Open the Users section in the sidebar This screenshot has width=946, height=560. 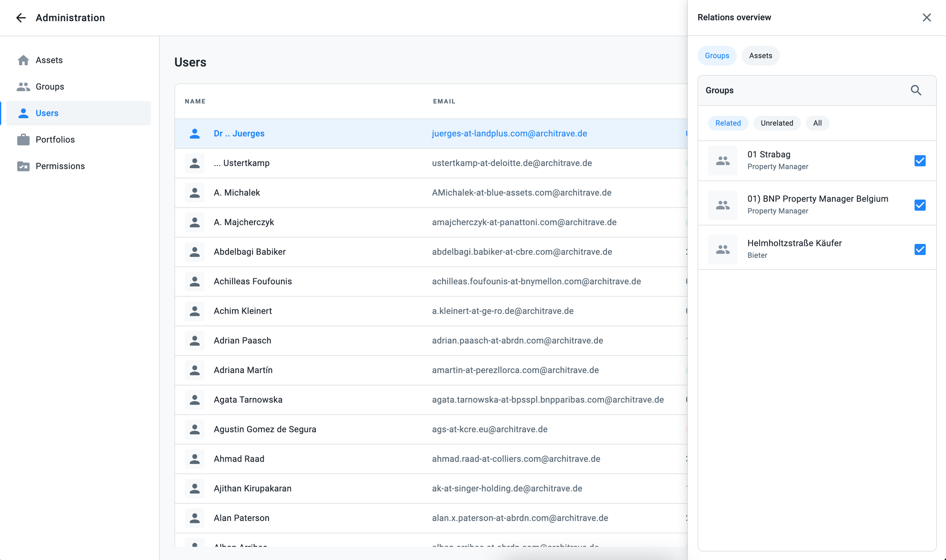coord(47,113)
